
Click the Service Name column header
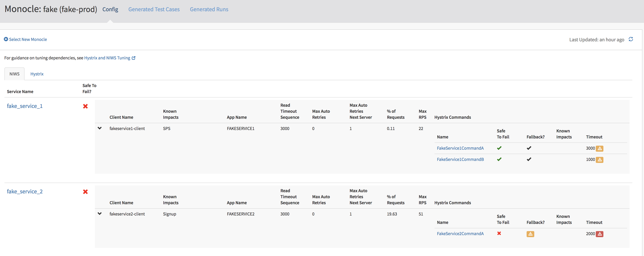[x=20, y=91]
